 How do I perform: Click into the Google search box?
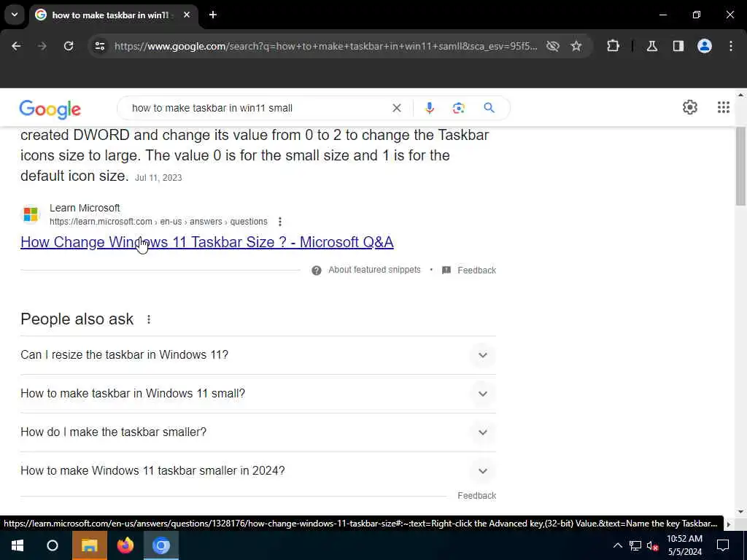click(x=258, y=108)
